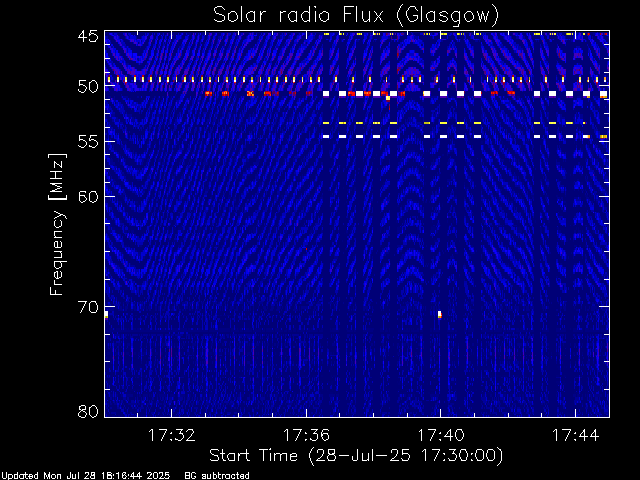Select the 60 frequency tick label
The width and height of the screenshot is (640, 480).
coord(88,196)
